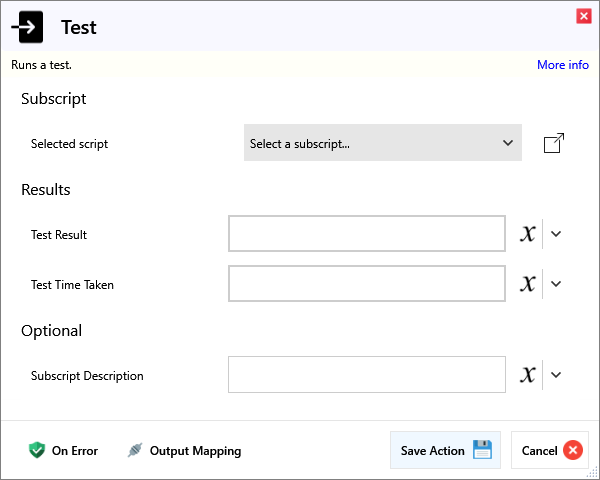Click the Save Action button
Screen dimensions: 600x480
tap(445, 450)
